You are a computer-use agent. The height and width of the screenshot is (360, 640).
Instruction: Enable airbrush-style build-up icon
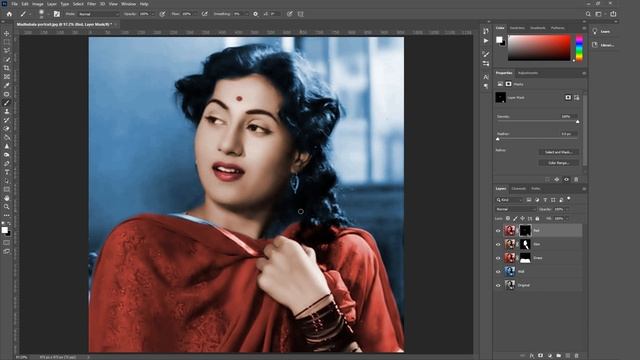point(204,14)
